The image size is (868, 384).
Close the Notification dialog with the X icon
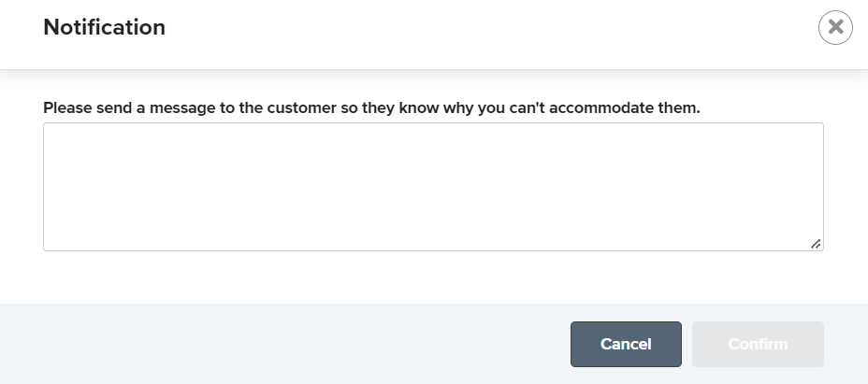point(835,27)
